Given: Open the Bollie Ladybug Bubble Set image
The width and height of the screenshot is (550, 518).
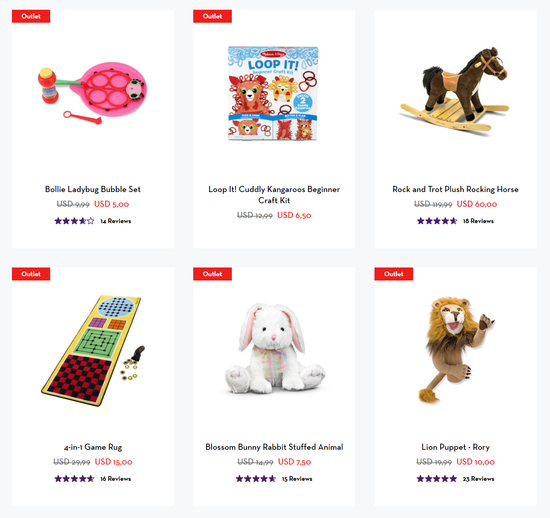Looking at the screenshot, I should click(93, 93).
